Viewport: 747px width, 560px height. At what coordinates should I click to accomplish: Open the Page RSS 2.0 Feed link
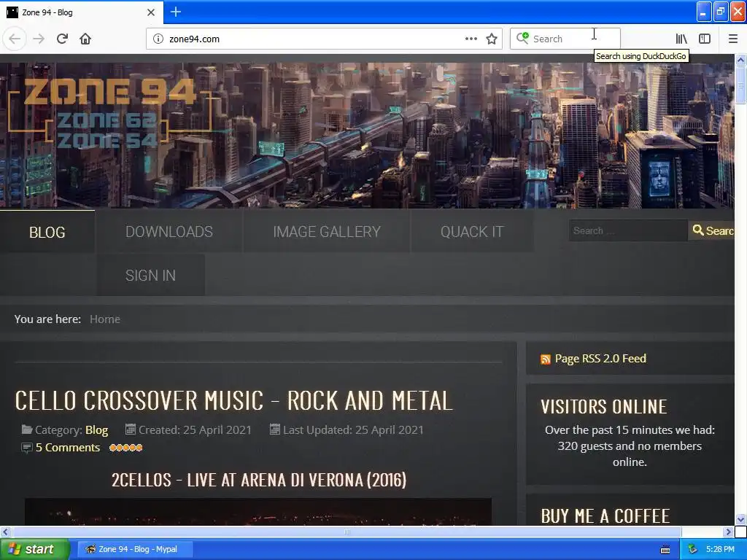(x=600, y=359)
